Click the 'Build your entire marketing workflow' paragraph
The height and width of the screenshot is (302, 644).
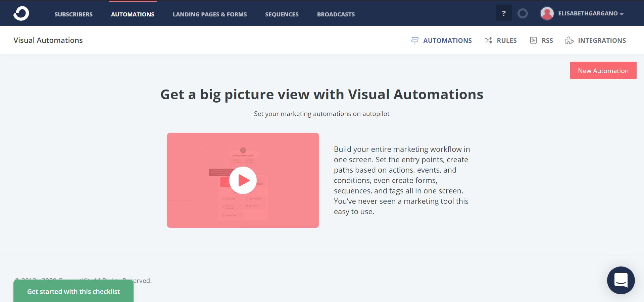402,180
